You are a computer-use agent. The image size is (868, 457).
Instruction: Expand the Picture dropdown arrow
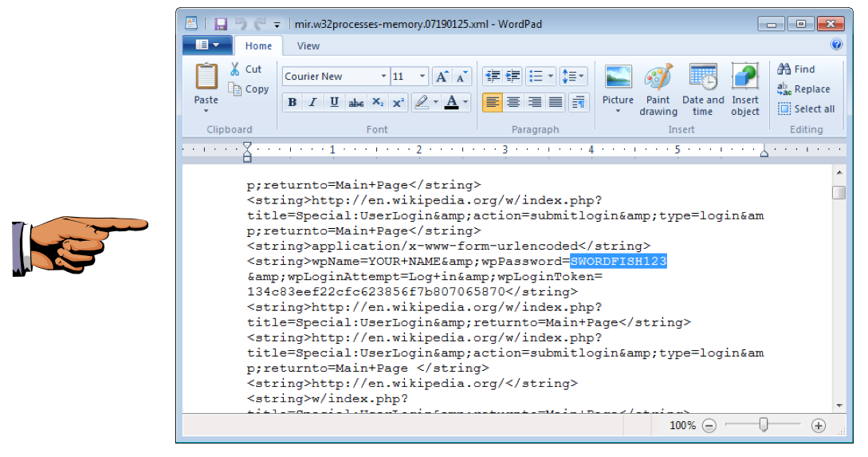[x=618, y=111]
